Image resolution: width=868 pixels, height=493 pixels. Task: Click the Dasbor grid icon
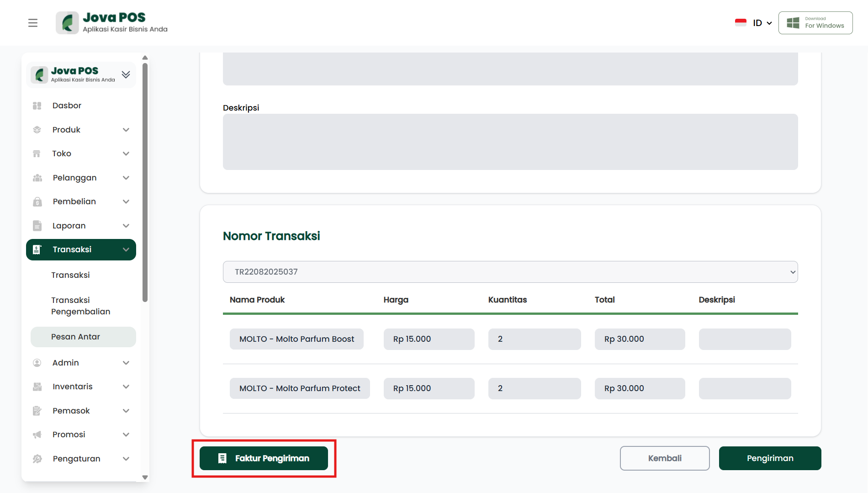(x=37, y=106)
